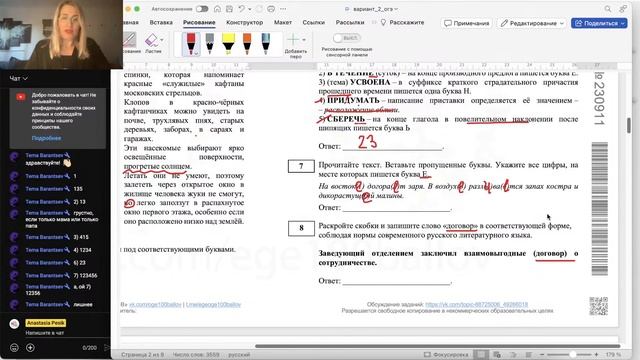Click the Anastasia Pesik name tag

point(46,323)
